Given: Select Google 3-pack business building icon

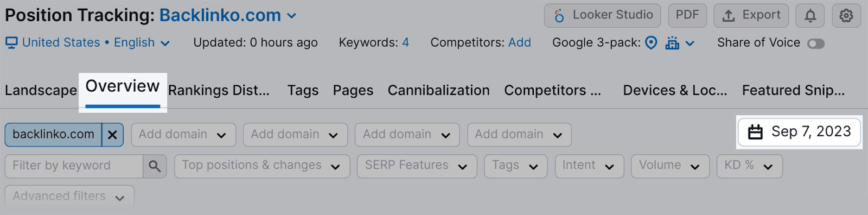Looking at the screenshot, I should 672,43.
